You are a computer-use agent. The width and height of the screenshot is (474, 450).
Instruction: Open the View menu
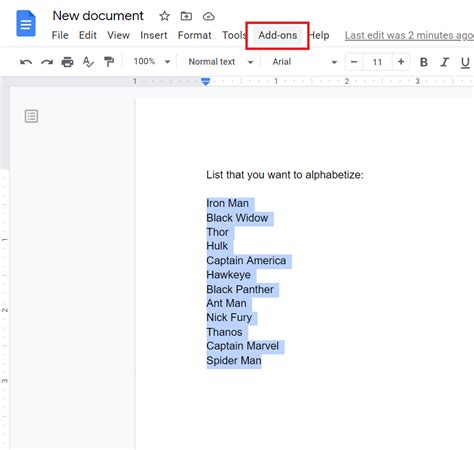(x=118, y=35)
